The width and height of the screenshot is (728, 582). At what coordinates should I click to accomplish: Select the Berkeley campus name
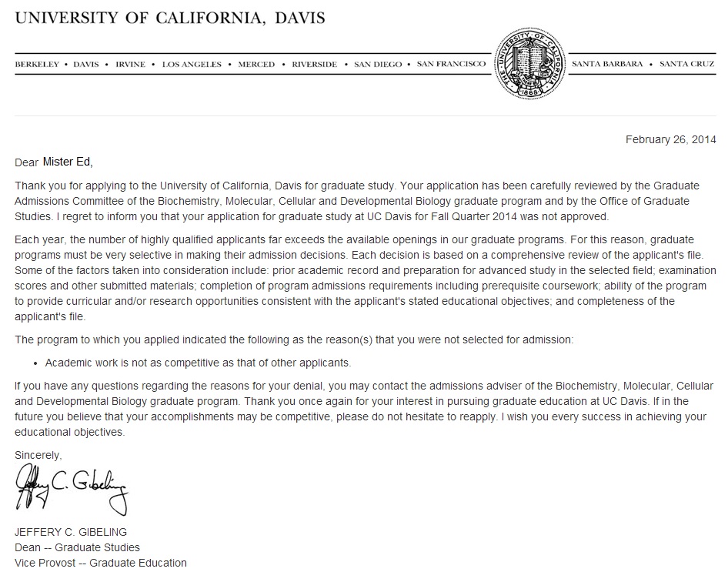coord(37,65)
